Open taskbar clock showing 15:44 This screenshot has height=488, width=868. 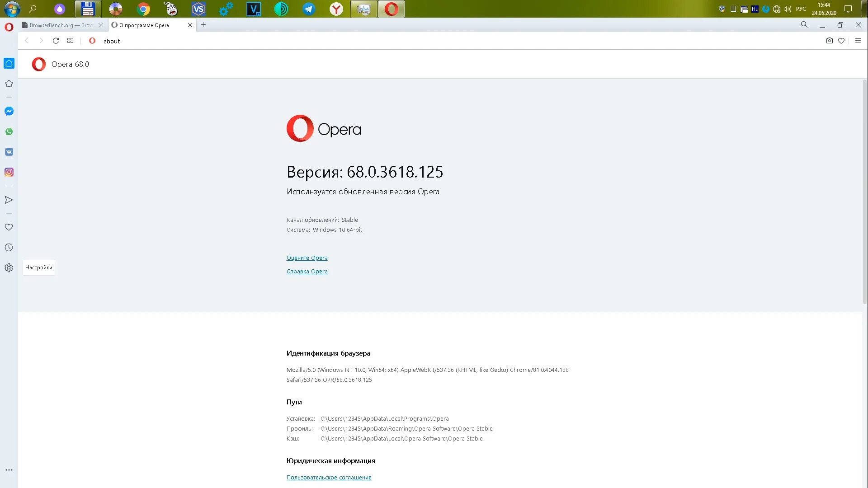(824, 9)
